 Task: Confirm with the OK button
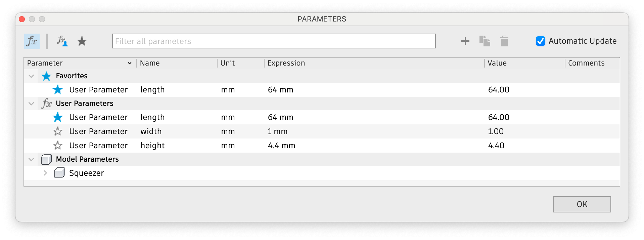coord(582,204)
